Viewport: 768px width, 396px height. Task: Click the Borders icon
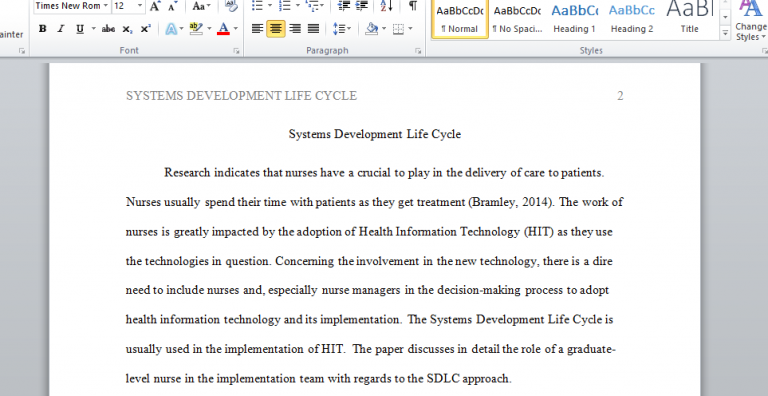pyautogui.click(x=398, y=29)
